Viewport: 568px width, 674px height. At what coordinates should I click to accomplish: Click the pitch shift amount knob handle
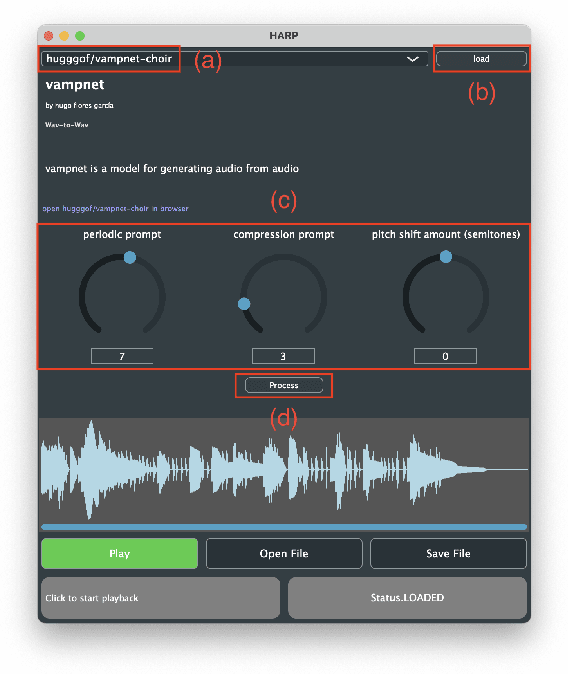point(446,257)
